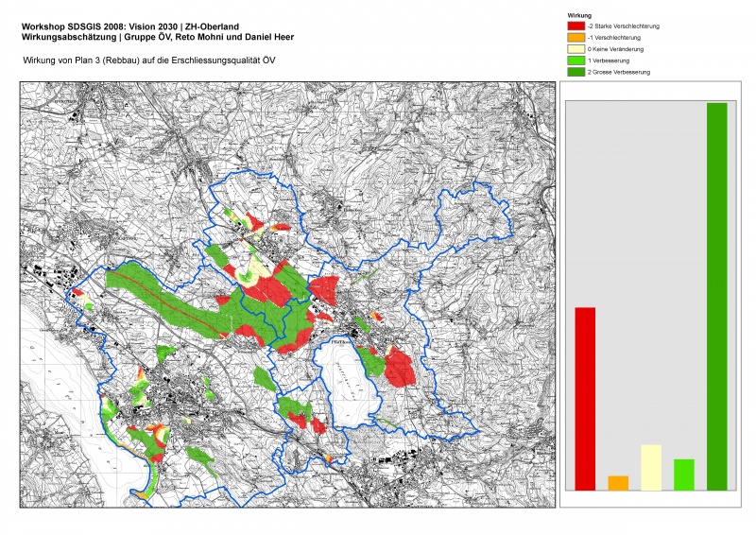The image size is (756, 535).
Task: Click the red legend swatch for Starke Verschlechterung
Action: tap(576, 26)
